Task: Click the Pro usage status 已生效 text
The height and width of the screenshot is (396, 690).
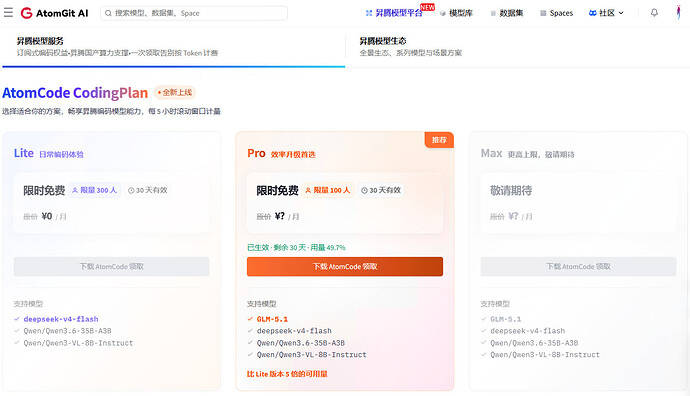Action: coord(296,248)
